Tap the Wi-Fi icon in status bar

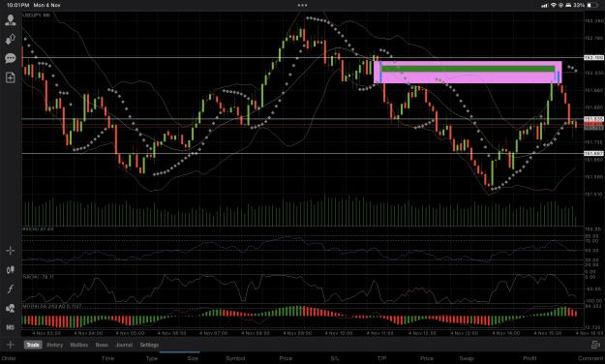click(x=554, y=5)
